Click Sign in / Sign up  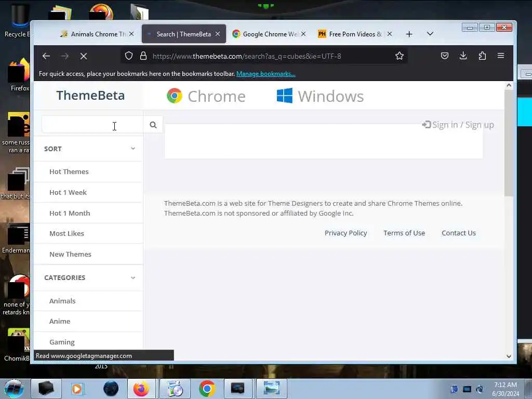(458, 125)
